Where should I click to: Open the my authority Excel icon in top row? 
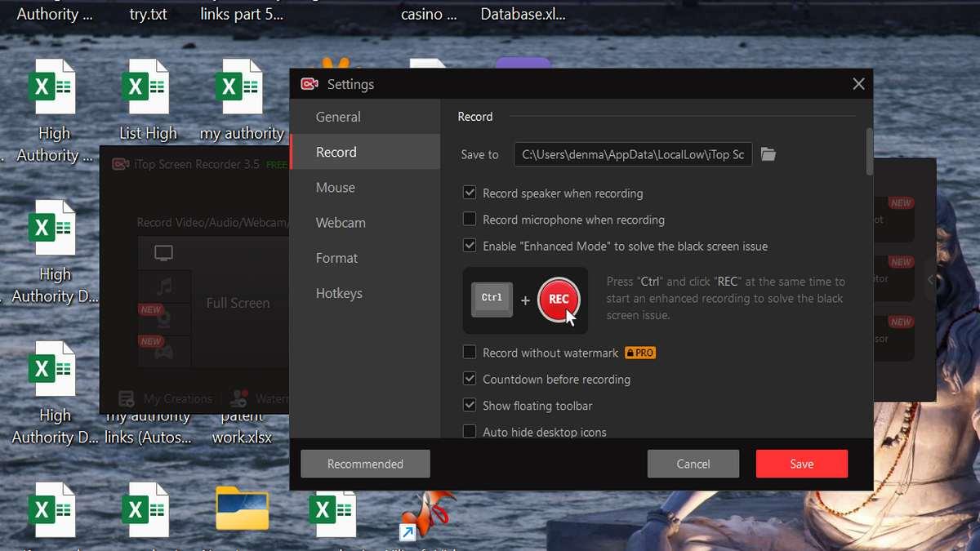click(x=238, y=87)
